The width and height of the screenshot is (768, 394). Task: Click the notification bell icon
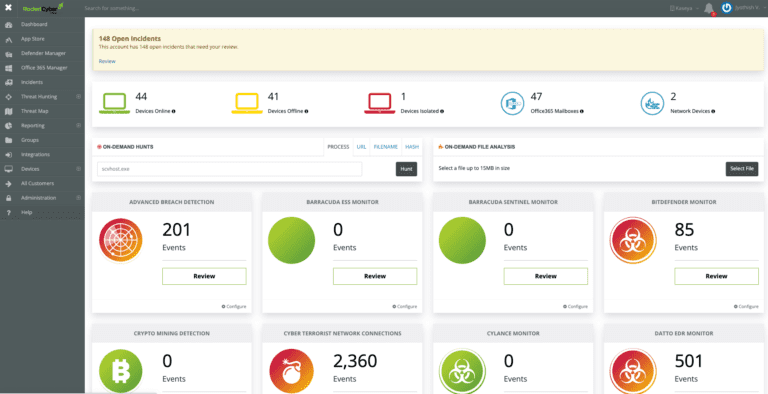coord(708,8)
